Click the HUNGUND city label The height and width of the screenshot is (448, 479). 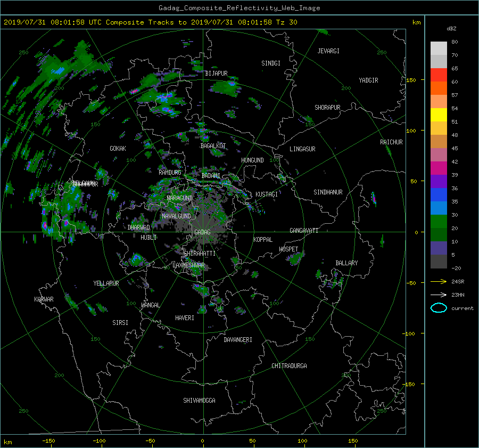pos(252,160)
